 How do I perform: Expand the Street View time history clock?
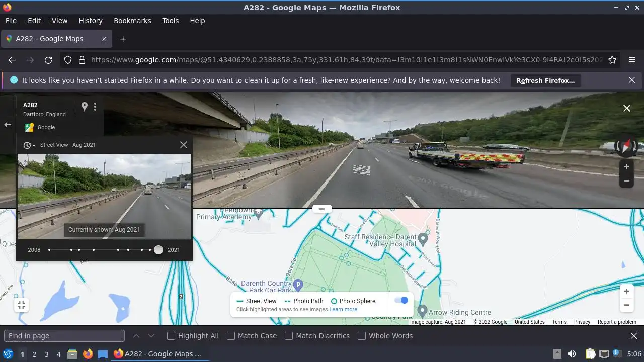(29, 145)
